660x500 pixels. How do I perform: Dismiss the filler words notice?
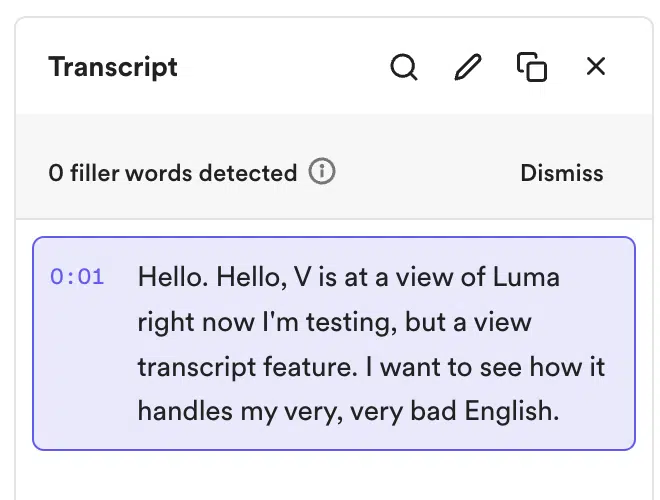coord(562,173)
